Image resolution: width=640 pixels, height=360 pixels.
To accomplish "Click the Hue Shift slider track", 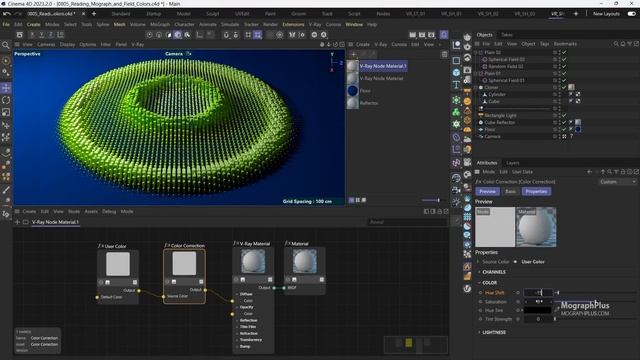I will pos(596,293).
